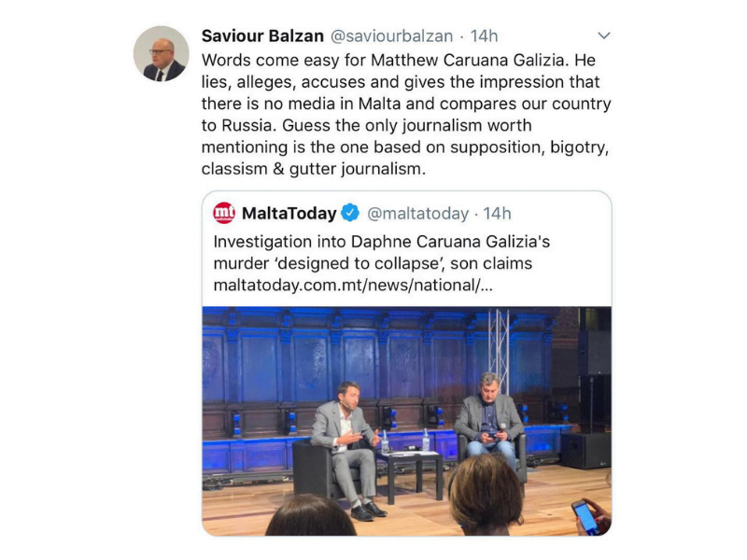Click the @saviourbalzan handle

coord(391,36)
